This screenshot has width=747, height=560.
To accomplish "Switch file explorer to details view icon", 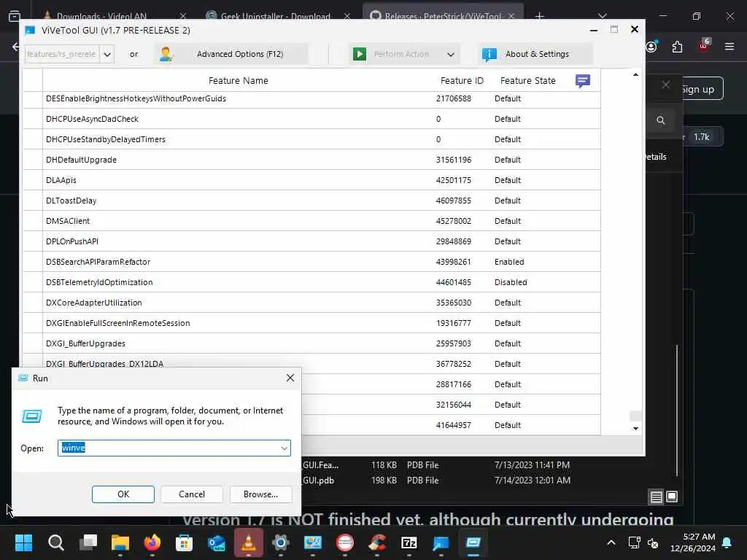I will pos(656,497).
